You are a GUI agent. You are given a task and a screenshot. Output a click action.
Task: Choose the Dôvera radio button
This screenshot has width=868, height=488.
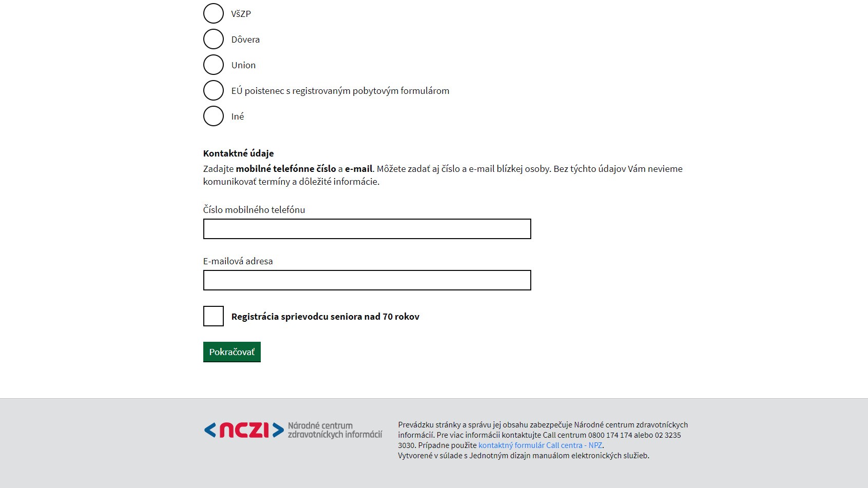pyautogui.click(x=214, y=39)
